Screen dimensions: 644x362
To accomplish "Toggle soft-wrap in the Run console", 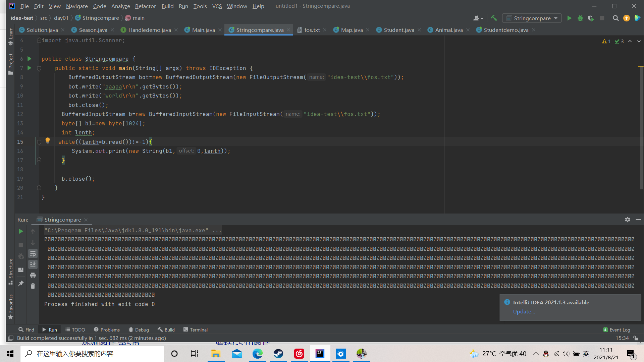I will pyautogui.click(x=33, y=254).
